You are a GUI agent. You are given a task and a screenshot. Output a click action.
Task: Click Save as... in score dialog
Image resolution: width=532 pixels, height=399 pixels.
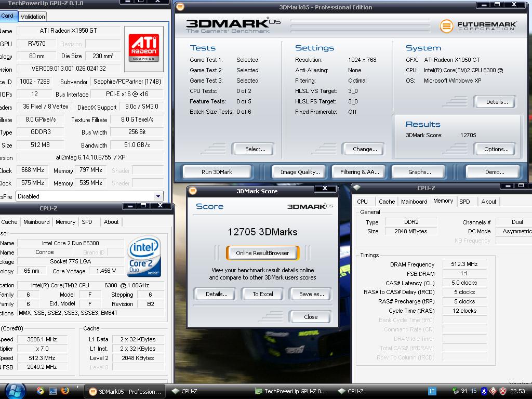click(312, 294)
